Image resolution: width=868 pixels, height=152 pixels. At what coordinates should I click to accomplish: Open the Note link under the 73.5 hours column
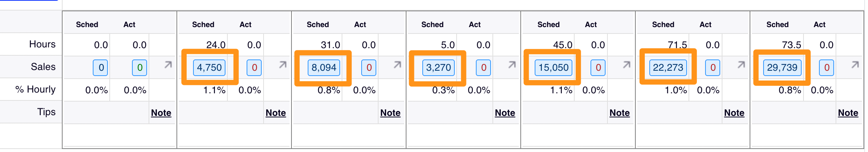[848, 113]
